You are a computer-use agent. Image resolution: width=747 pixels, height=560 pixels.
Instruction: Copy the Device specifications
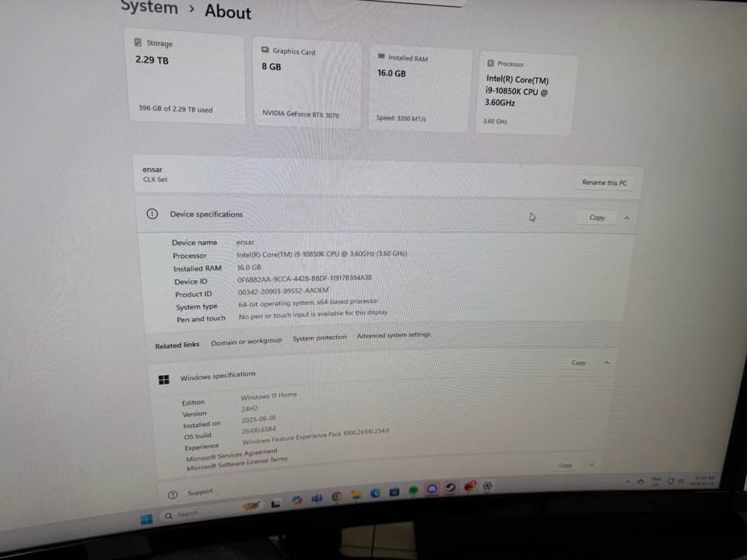(597, 218)
